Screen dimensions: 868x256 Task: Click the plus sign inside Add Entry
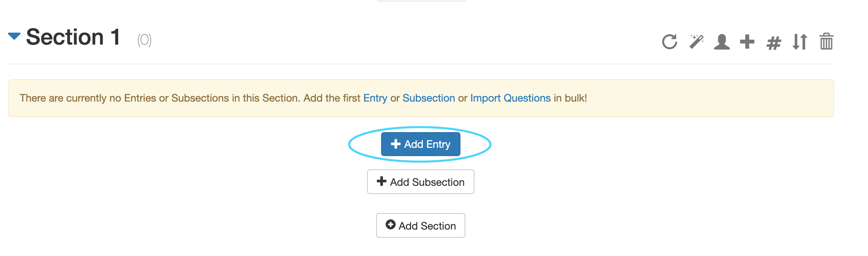click(396, 144)
